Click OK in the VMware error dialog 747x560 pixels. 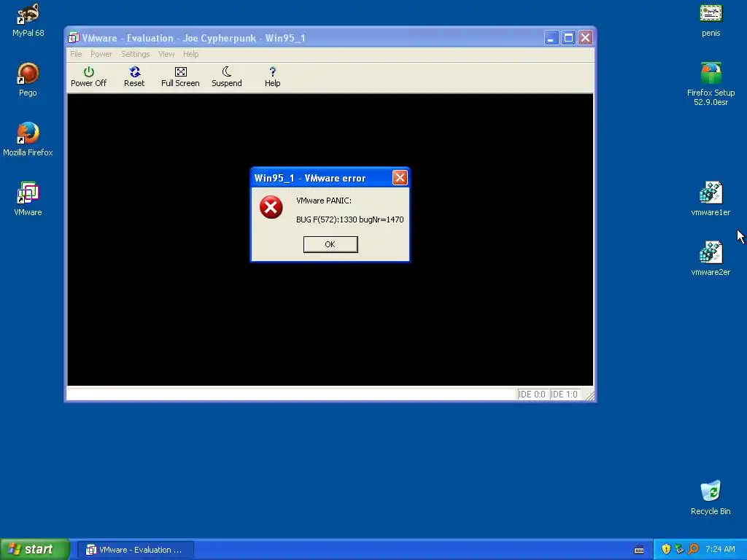(x=330, y=244)
